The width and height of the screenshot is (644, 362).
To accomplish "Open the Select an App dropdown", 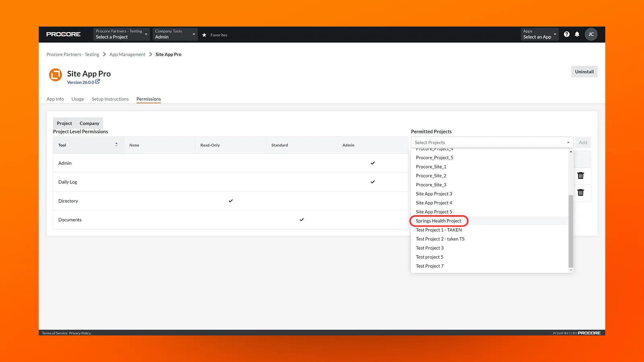I will pos(539,34).
